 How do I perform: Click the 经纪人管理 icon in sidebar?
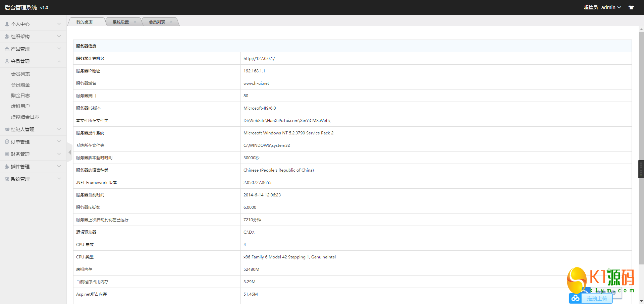7,129
